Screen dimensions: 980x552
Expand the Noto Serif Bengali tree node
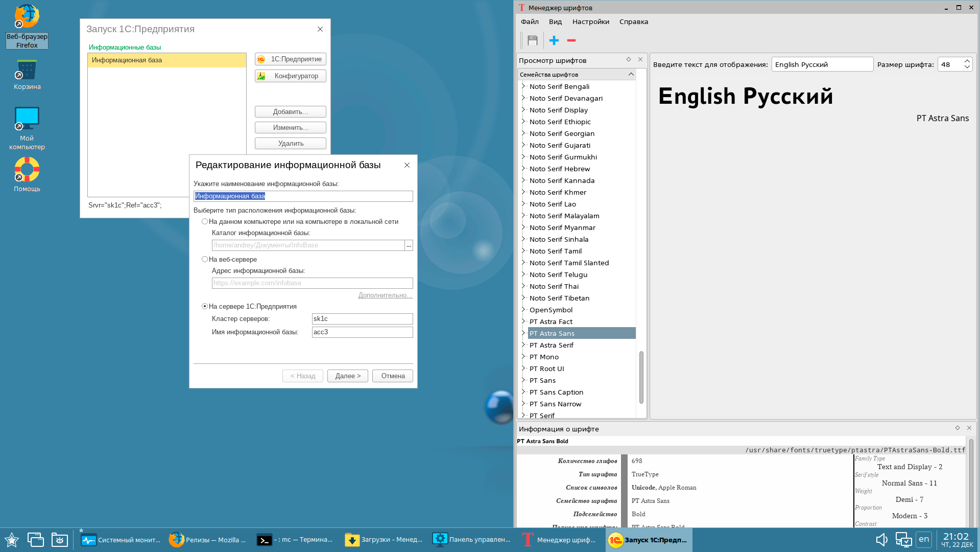[x=523, y=86]
